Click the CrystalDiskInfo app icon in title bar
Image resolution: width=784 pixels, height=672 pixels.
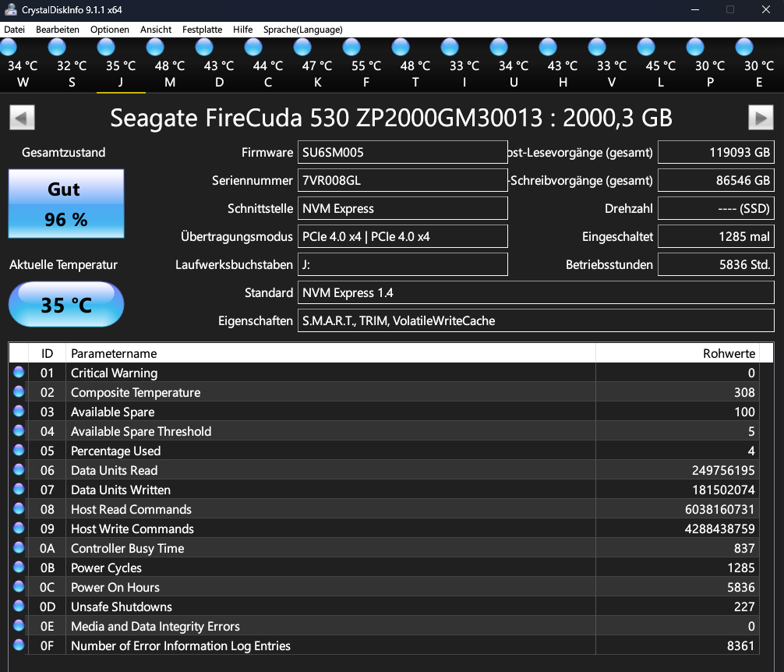click(10, 9)
